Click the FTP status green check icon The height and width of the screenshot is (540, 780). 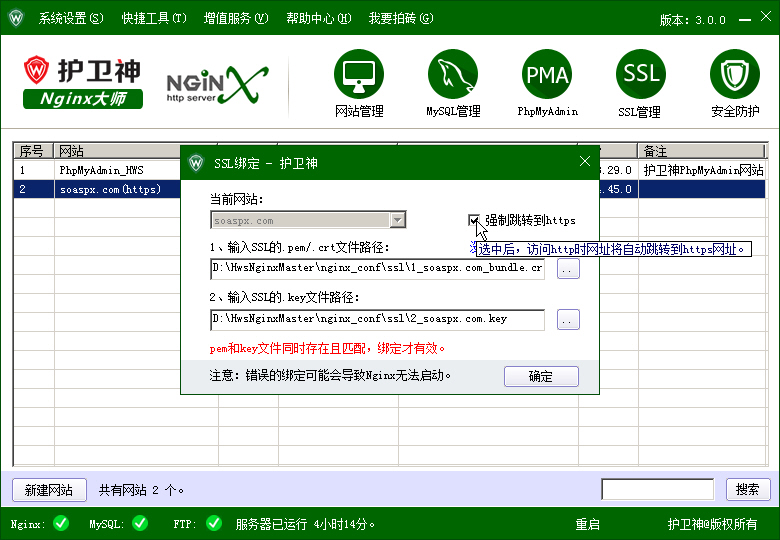coord(213,523)
